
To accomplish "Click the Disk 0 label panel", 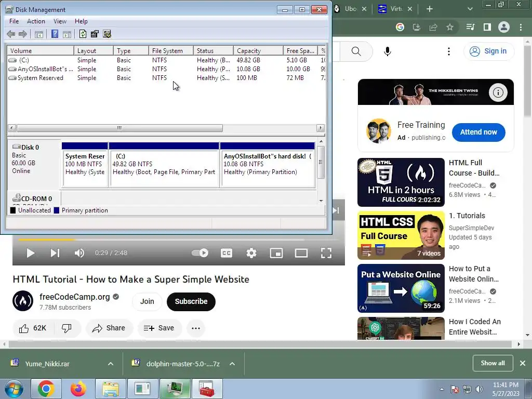I will 34,165.
